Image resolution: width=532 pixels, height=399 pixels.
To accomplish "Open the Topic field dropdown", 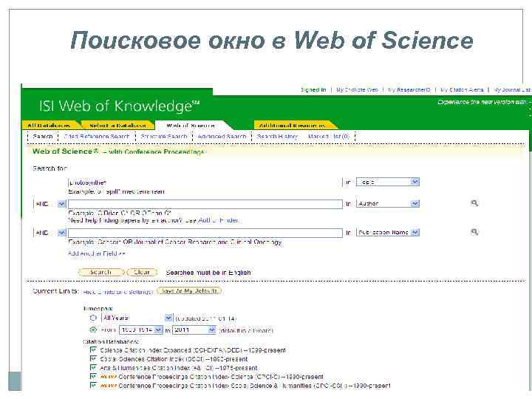I will click(388, 183).
